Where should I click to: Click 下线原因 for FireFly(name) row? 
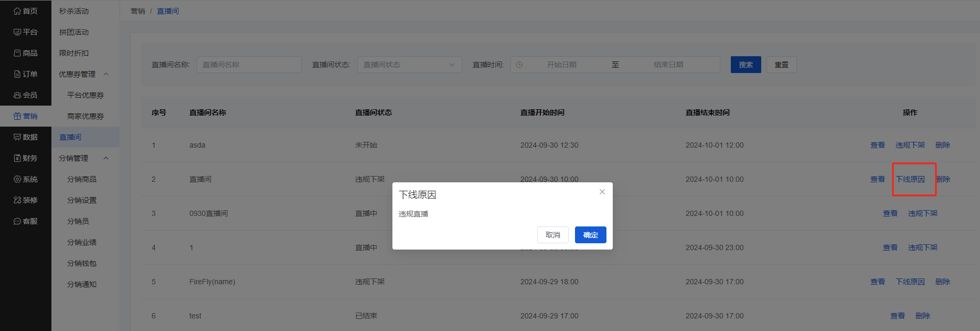(x=910, y=282)
